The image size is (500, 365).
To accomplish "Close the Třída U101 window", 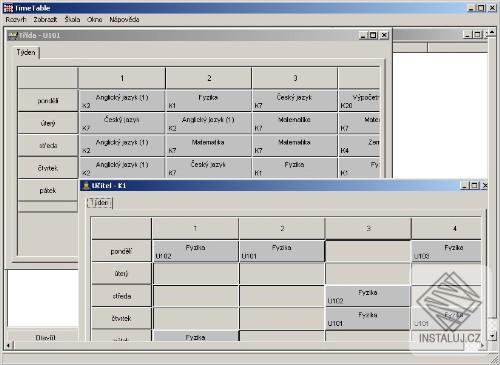I will (x=384, y=35).
